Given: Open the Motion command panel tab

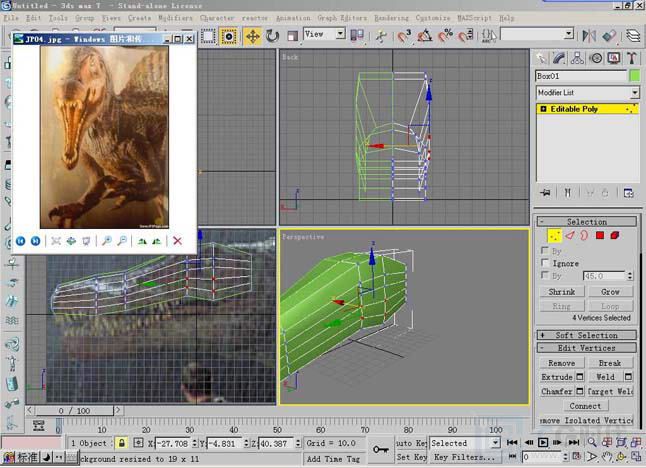Looking at the screenshot, I should tap(596, 58).
